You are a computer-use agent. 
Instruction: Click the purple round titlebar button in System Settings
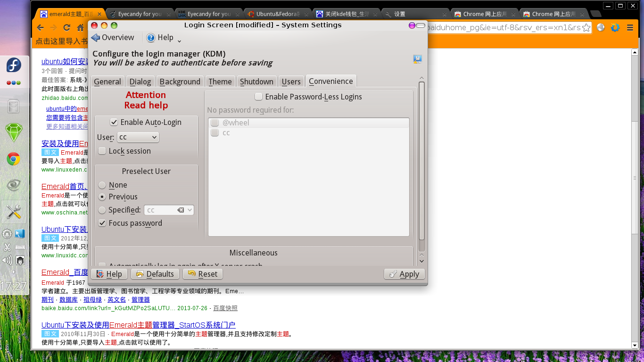click(x=412, y=25)
